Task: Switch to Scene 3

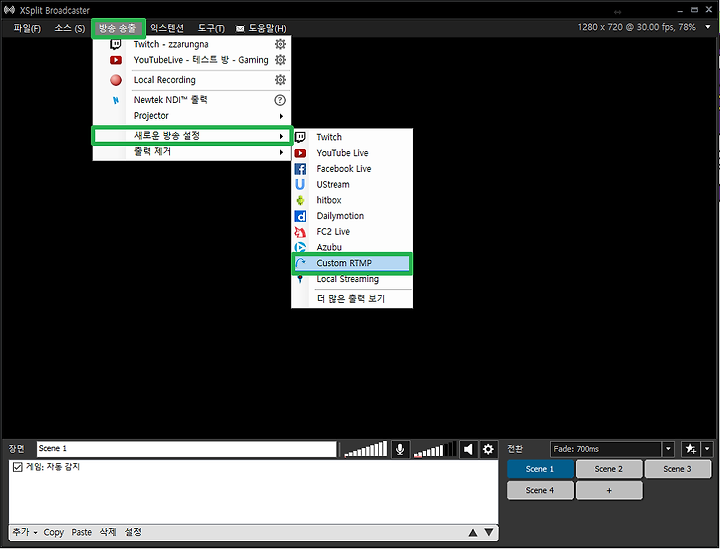Action: 677,469
